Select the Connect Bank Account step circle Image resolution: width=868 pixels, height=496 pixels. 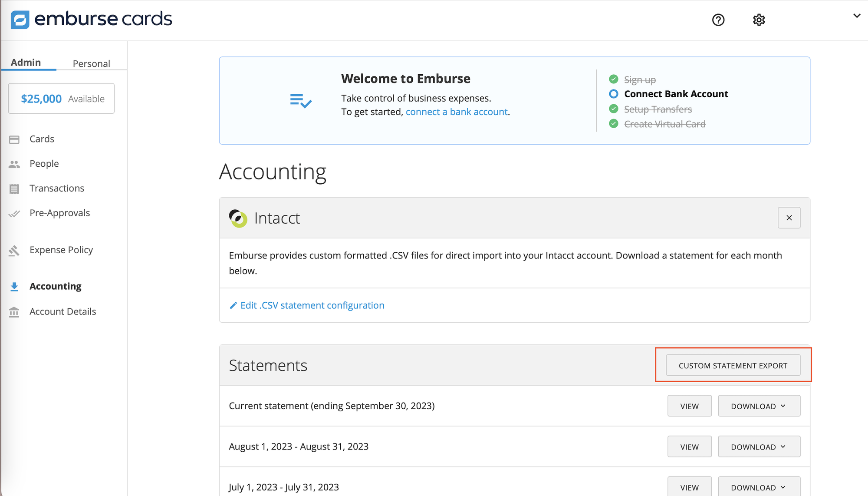tap(613, 94)
